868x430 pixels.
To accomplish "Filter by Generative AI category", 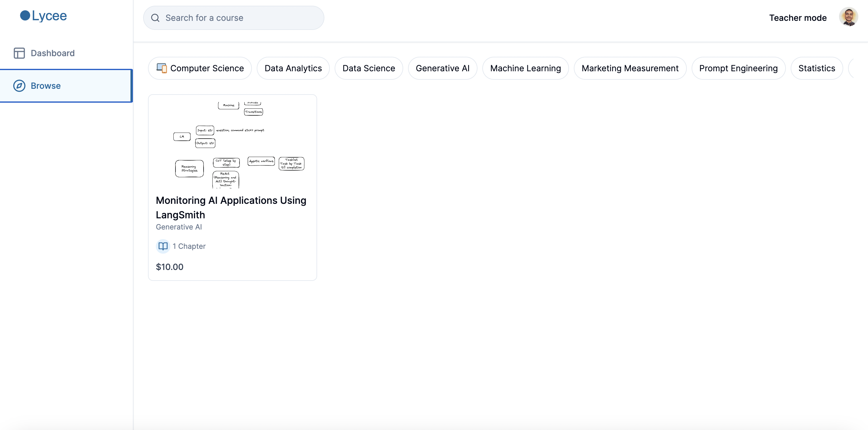I will point(442,69).
